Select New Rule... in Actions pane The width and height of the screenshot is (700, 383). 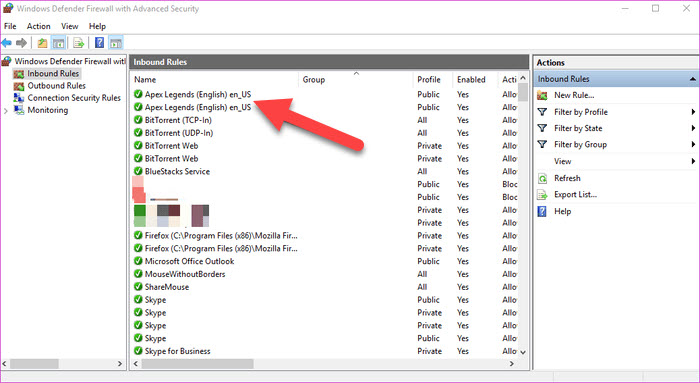click(x=574, y=95)
